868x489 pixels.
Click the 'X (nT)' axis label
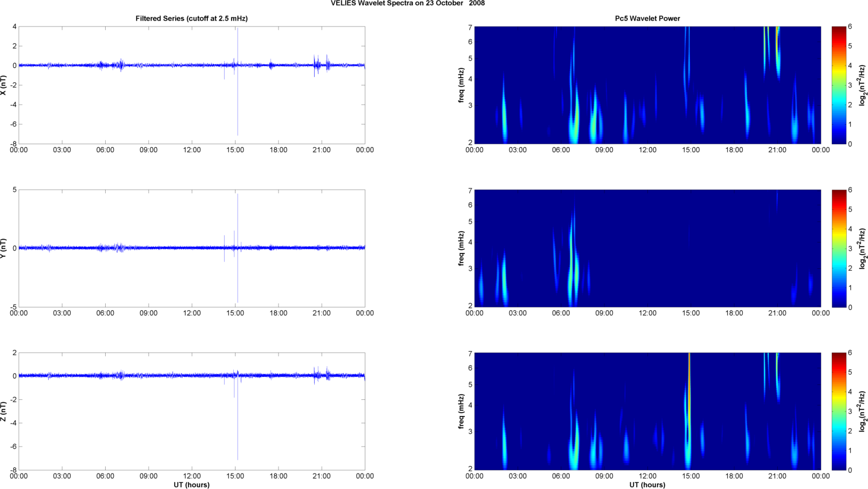tap(4, 85)
